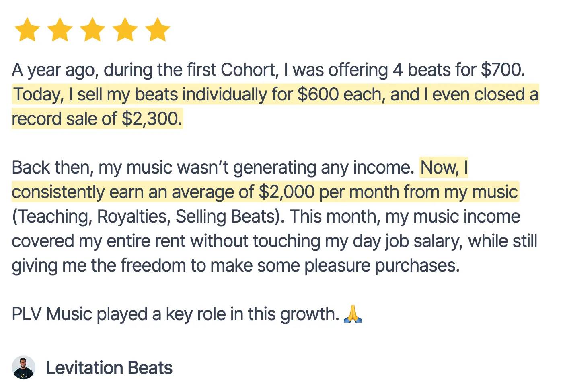
Task: Click the highlighted words 'Now, I'
Action: [444, 167]
